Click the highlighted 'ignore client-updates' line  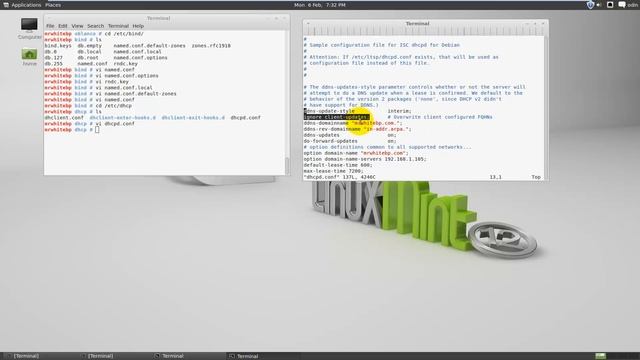(336, 117)
